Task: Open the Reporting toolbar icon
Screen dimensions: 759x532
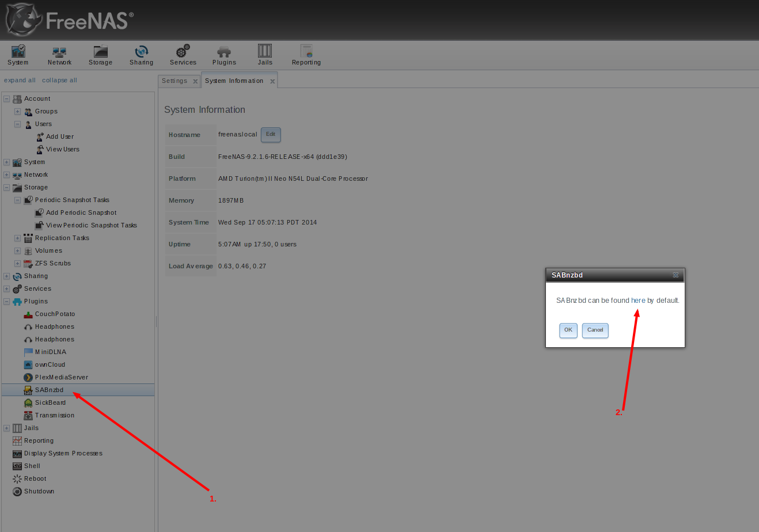Action: (x=306, y=55)
